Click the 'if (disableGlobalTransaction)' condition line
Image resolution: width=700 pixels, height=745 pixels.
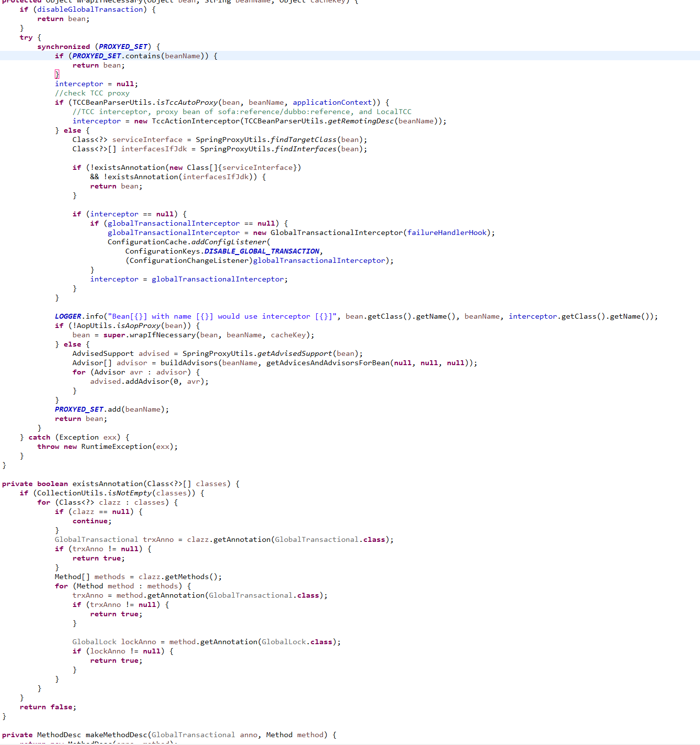pyautogui.click(x=88, y=9)
